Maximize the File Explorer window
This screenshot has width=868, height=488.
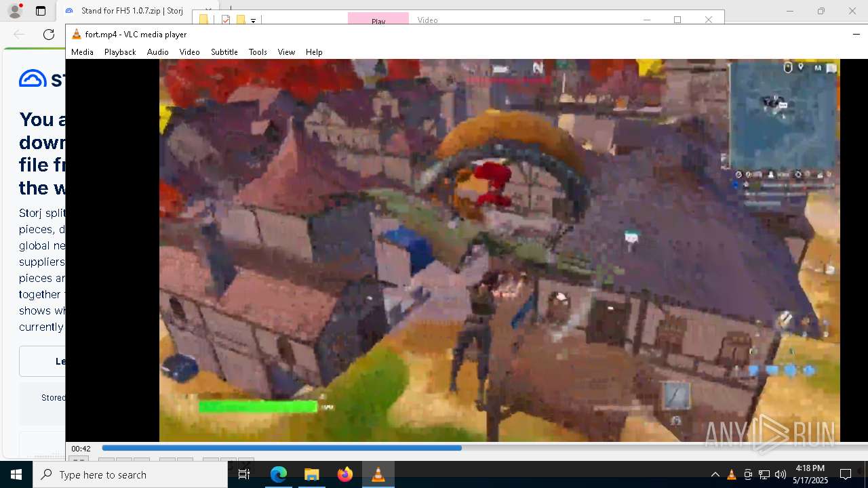[x=677, y=20]
